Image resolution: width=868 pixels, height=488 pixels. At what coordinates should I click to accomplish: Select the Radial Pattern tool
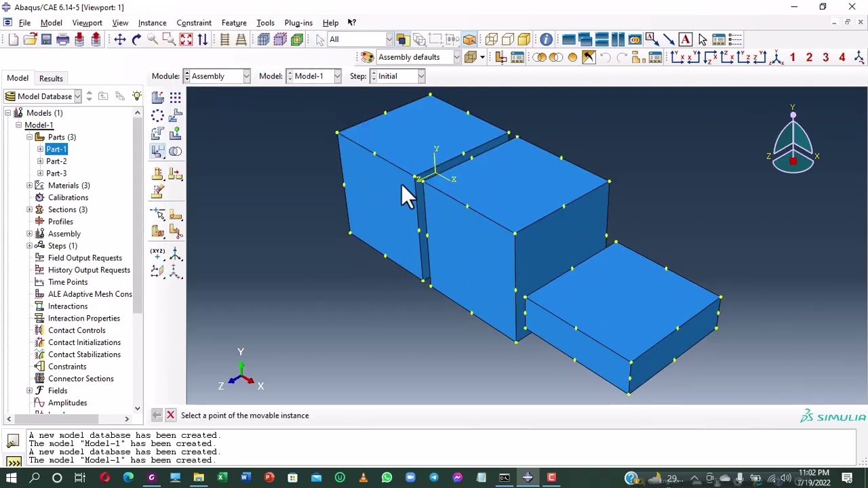click(x=157, y=115)
